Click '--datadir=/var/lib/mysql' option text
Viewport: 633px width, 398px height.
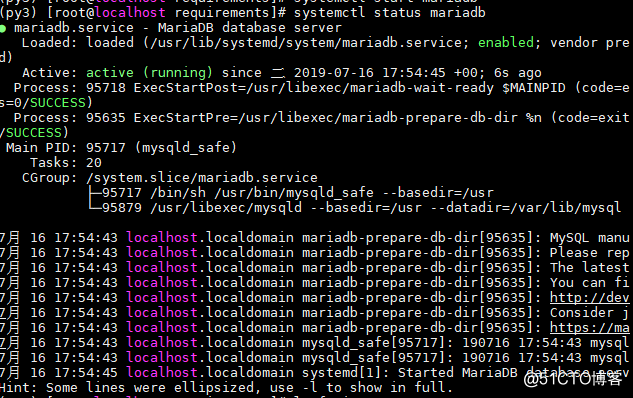pos(526,208)
